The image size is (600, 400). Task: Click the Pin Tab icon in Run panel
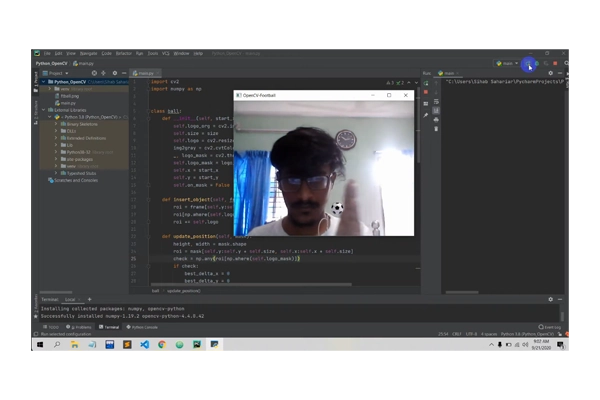pos(425,116)
